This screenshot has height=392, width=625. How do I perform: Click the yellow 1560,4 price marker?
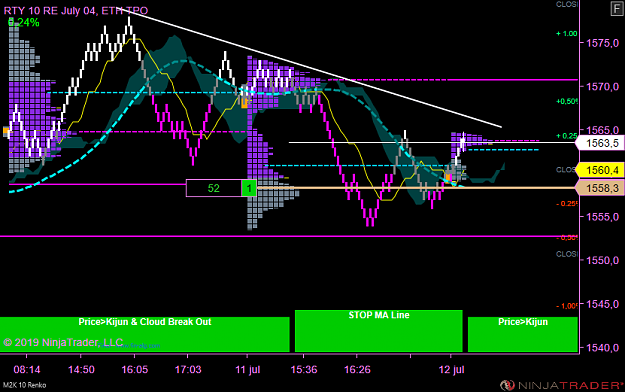(x=601, y=170)
